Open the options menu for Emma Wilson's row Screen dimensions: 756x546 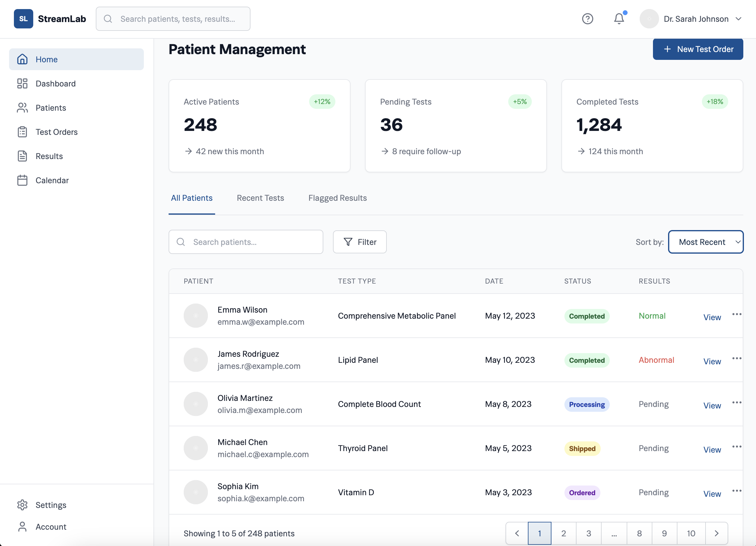pyautogui.click(x=737, y=314)
